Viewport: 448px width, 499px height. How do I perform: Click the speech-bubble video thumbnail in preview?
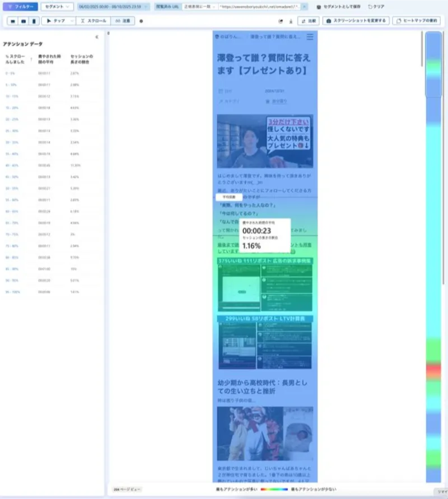[x=265, y=141]
